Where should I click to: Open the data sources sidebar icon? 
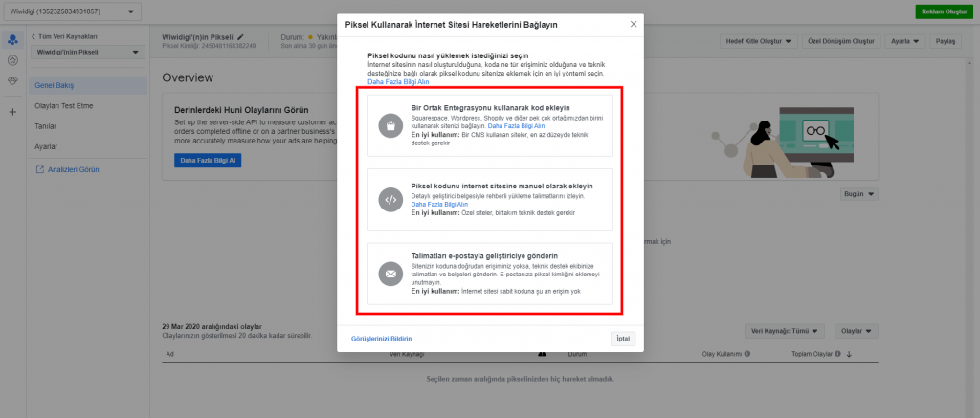[12, 40]
